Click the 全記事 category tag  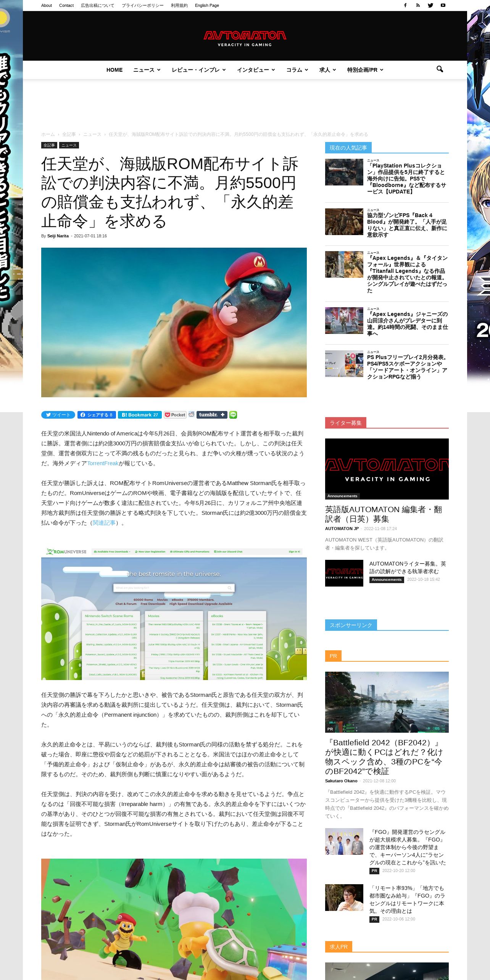pos(49,145)
